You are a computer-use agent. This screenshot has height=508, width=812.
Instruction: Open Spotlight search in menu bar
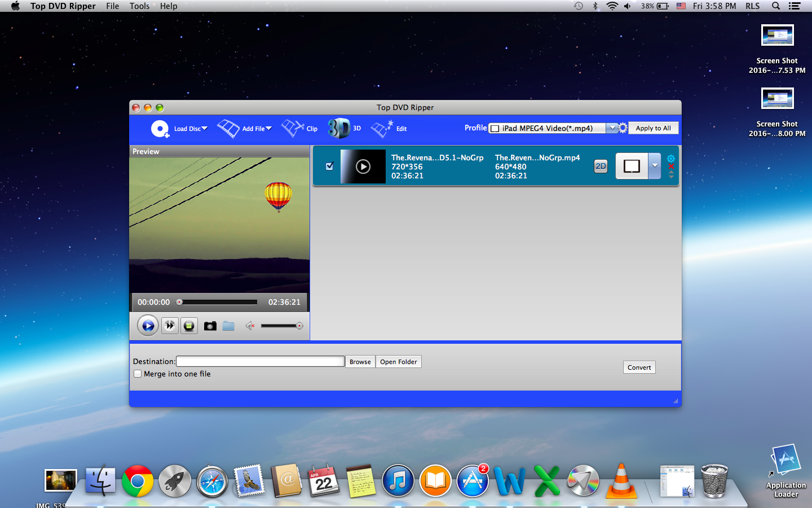(776, 6)
